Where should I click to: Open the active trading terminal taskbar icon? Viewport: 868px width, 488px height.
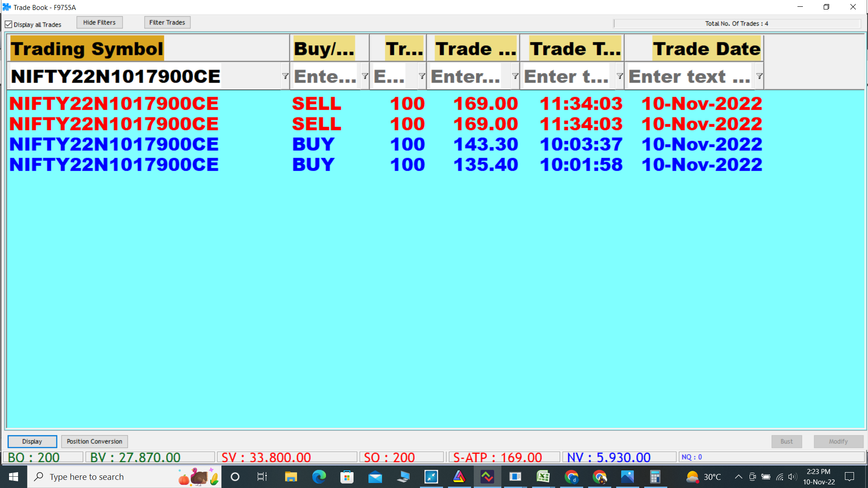487,477
